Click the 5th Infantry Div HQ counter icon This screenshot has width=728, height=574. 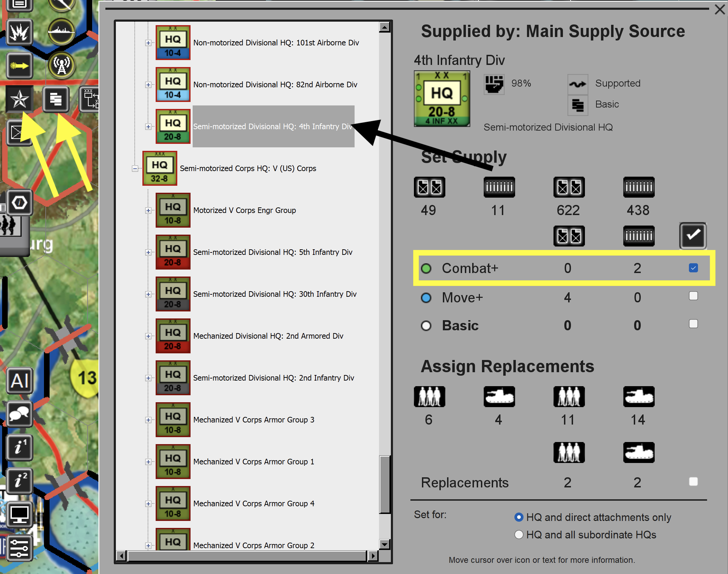pos(173,252)
